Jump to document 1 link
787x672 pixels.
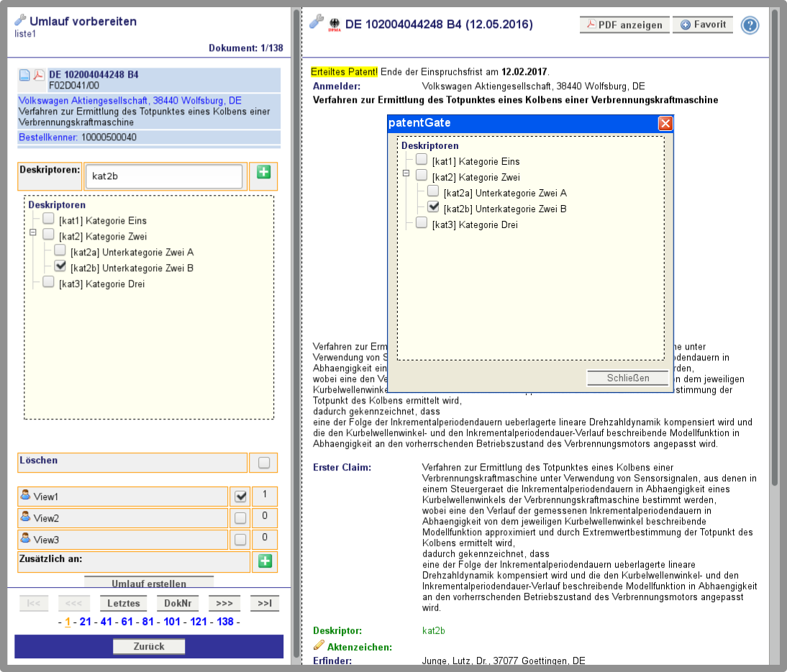[68, 622]
